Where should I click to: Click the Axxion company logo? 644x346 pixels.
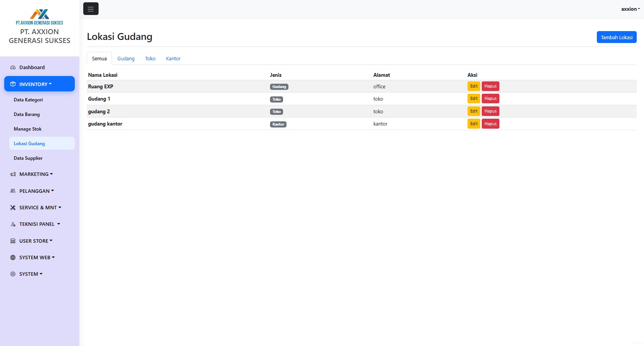(x=40, y=17)
